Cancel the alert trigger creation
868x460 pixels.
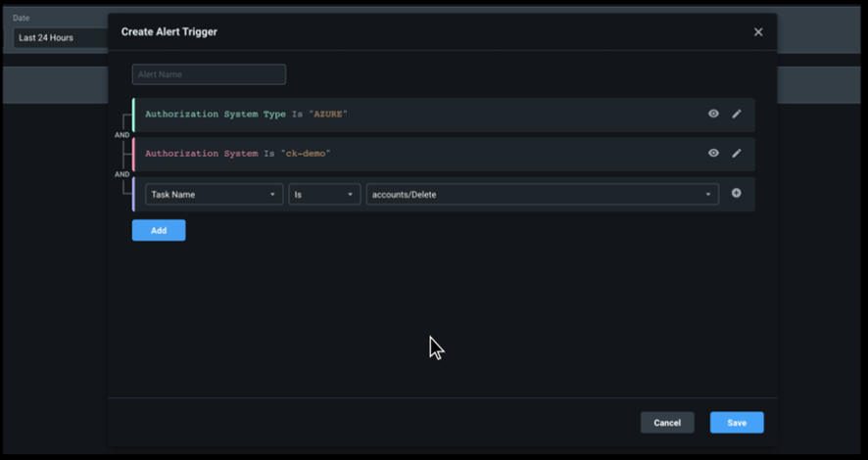tap(667, 423)
